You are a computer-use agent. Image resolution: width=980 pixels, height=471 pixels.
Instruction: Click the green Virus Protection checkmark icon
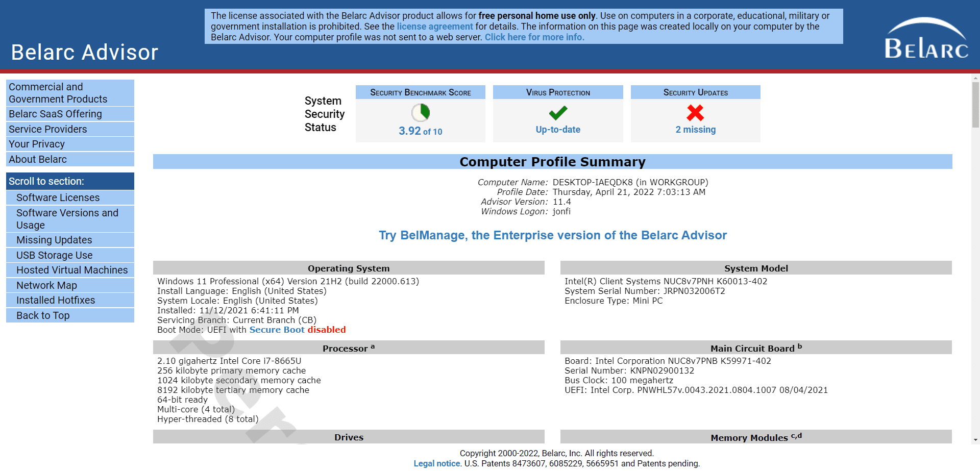tap(558, 113)
